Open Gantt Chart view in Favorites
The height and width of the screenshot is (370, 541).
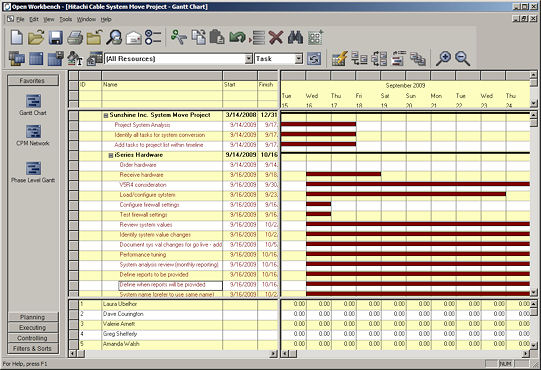click(33, 105)
